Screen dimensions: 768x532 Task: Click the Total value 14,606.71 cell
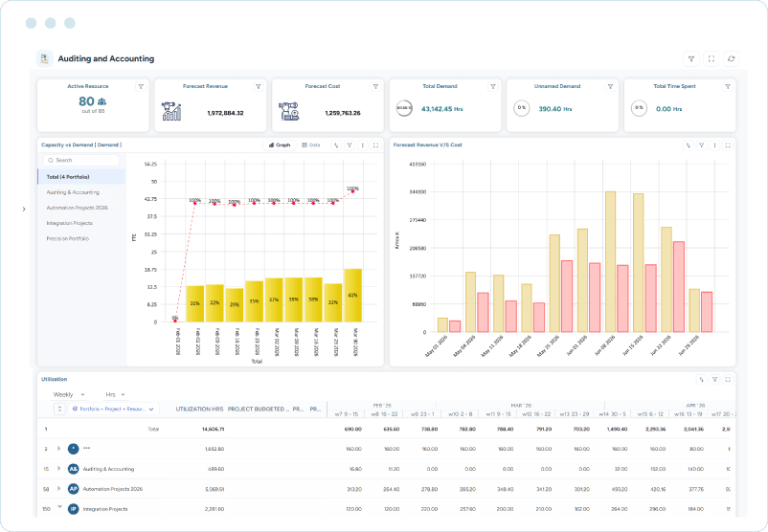tap(213, 430)
